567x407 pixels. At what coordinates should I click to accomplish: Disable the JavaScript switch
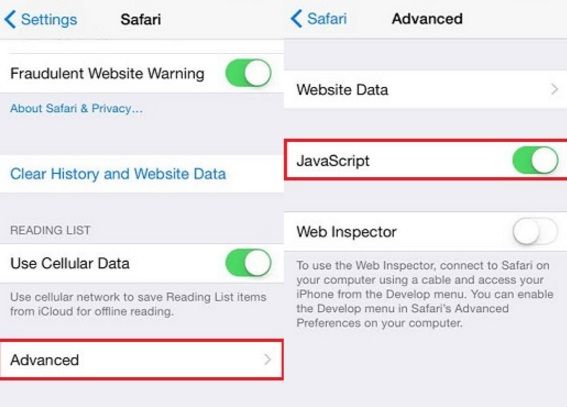point(536,160)
